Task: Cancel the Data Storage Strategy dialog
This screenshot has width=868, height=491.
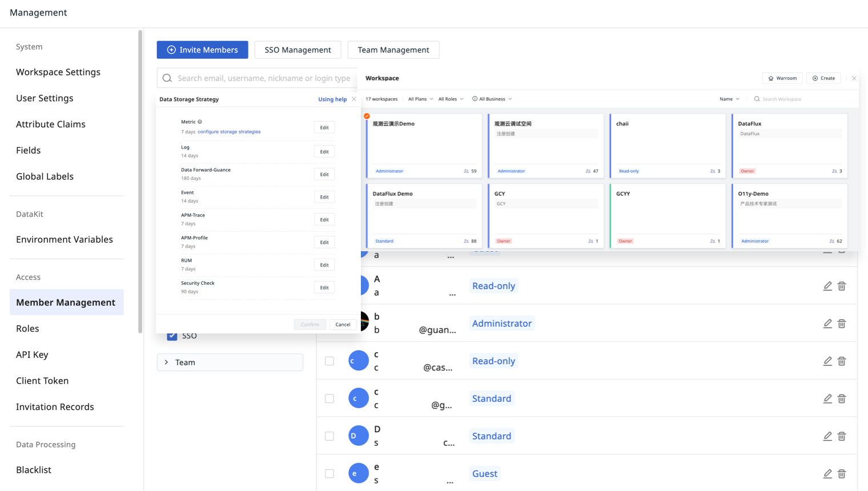Action: (343, 325)
